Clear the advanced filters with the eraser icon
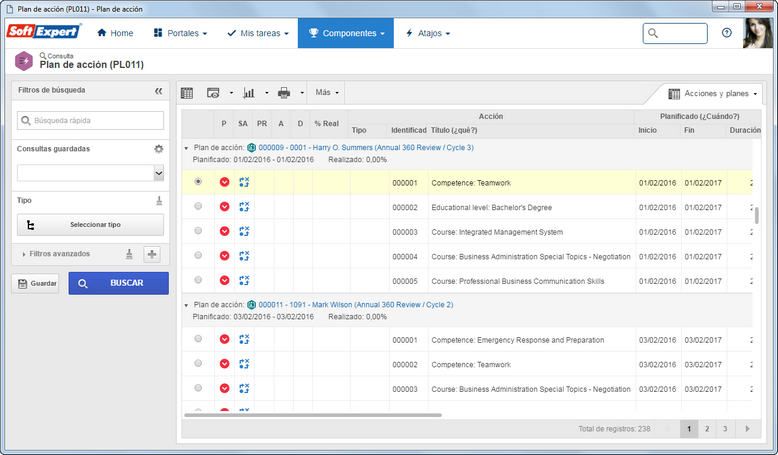Viewport: 778px width, 455px height. [x=129, y=254]
